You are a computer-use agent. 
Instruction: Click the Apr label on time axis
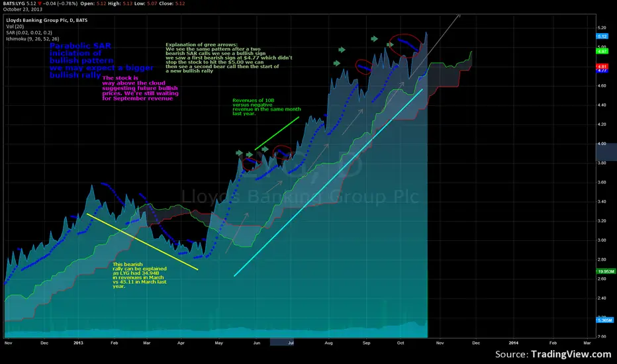point(181,343)
